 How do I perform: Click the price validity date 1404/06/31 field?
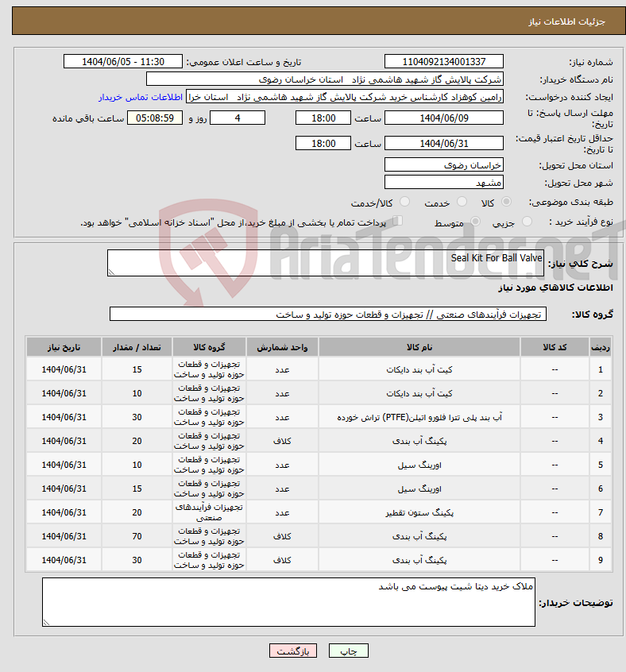point(444,143)
